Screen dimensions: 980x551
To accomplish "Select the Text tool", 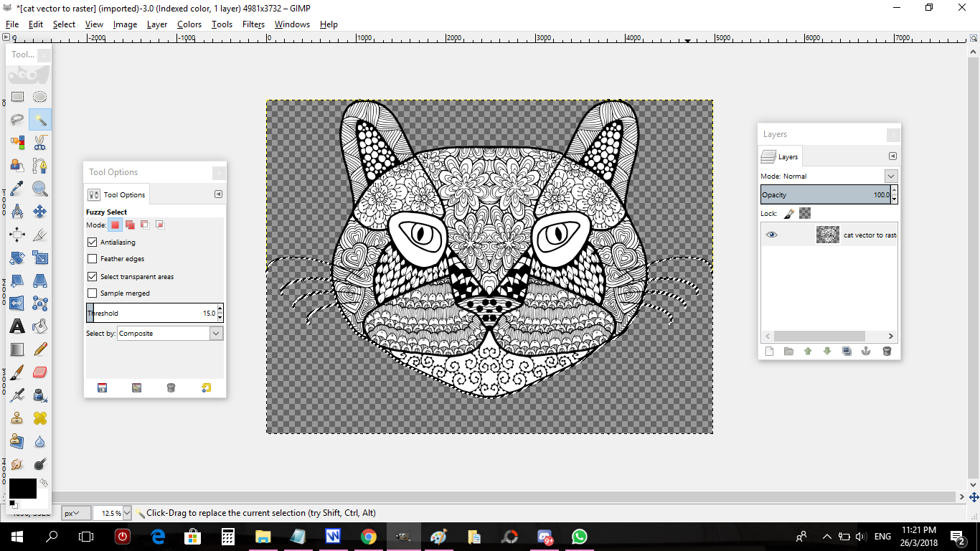I will point(17,326).
